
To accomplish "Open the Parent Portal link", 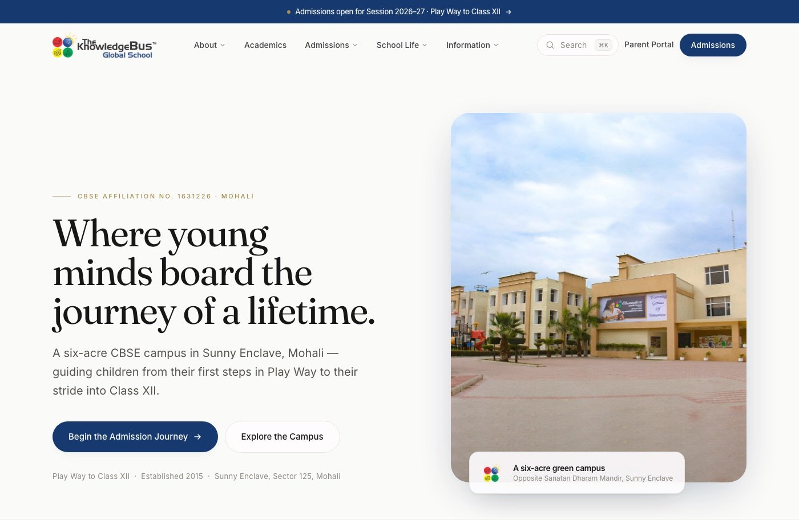I will pos(649,44).
